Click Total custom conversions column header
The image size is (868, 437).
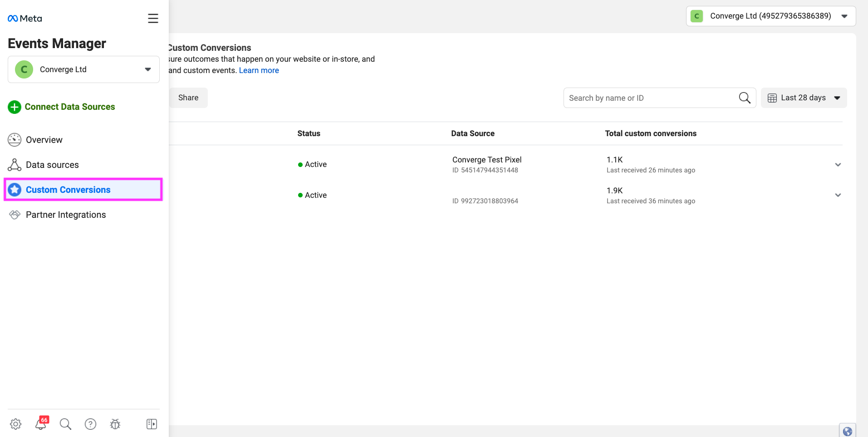pyautogui.click(x=651, y=133)
